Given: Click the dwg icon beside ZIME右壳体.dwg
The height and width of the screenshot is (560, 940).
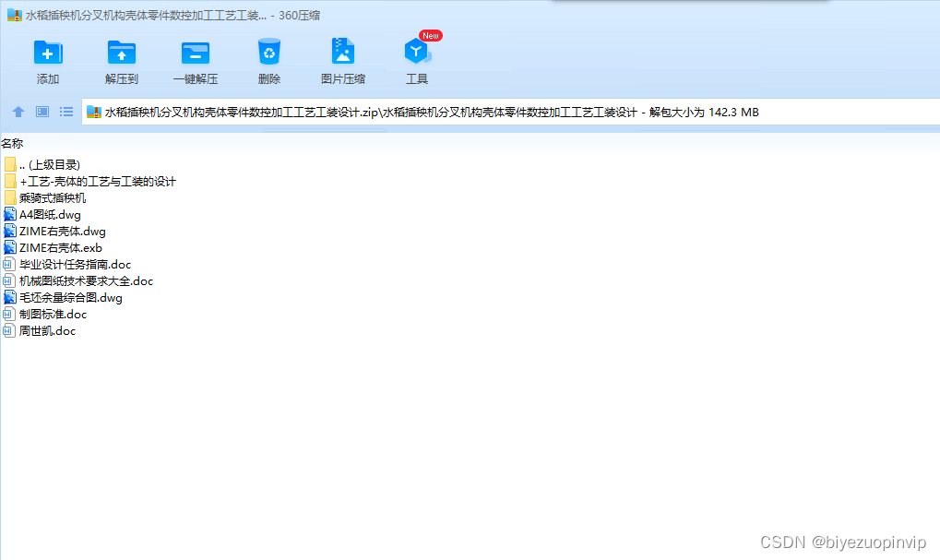Looking at the screenshot, I should (9, 232).
